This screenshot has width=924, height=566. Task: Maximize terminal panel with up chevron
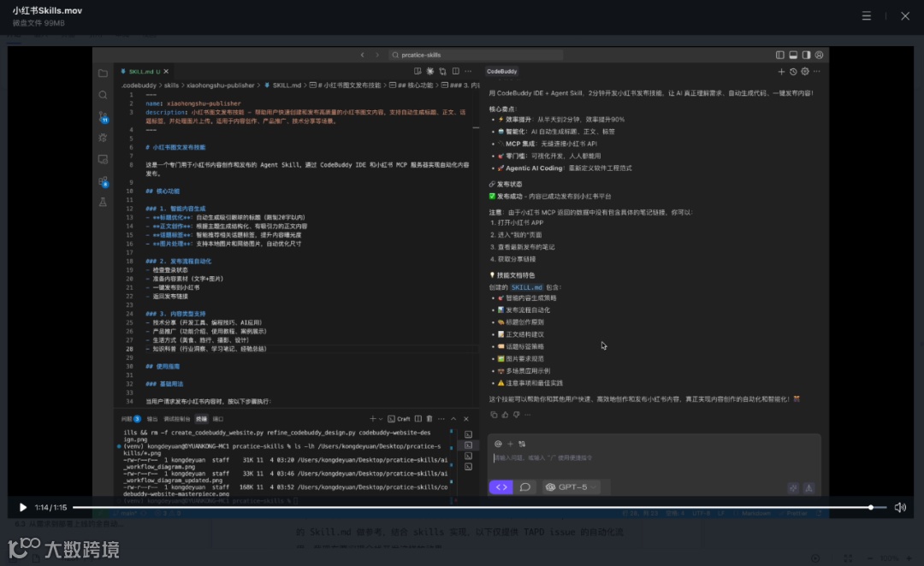pos(453,419)
